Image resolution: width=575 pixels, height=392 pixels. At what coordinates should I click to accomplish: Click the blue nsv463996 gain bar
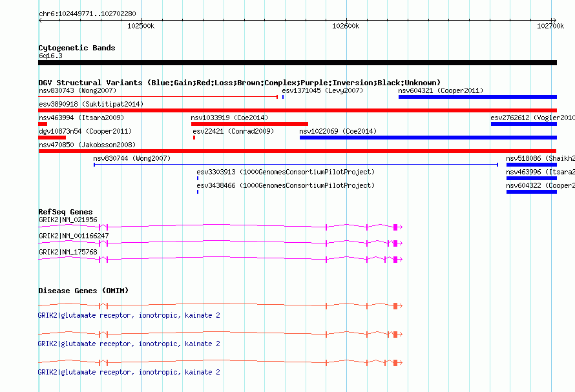532,178
